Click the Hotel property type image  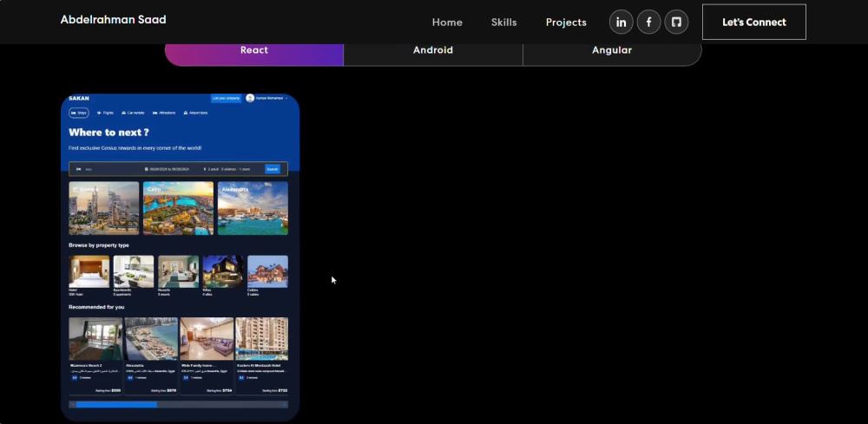[x=89, y=271]
